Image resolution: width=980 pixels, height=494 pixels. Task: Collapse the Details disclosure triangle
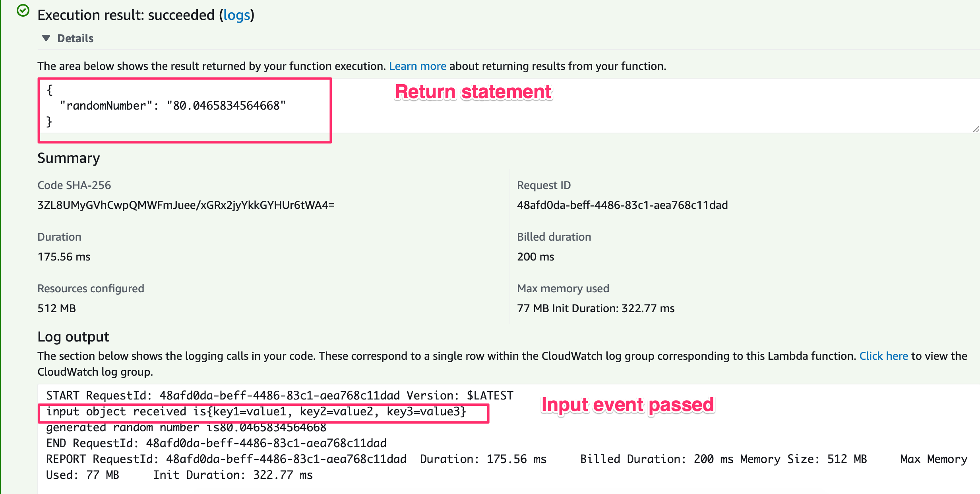pos(46,38)
